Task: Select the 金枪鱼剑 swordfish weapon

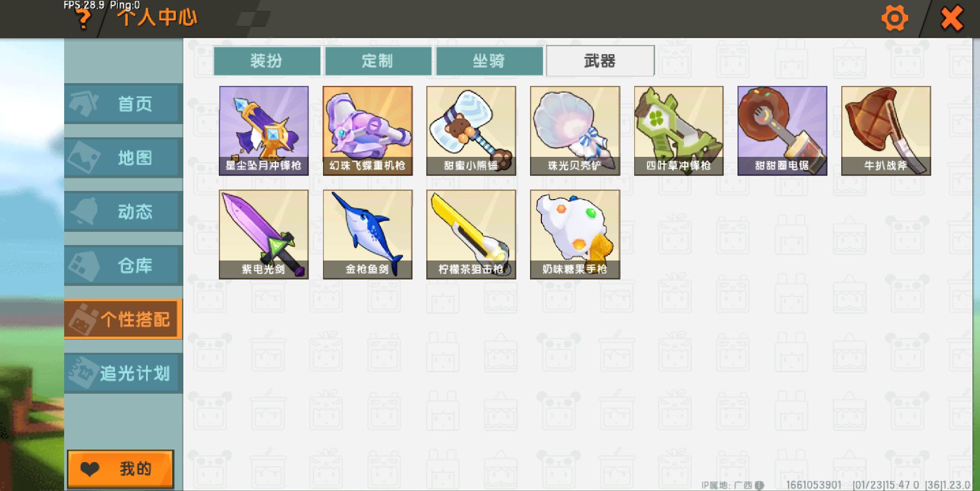Action: point(368,235)
